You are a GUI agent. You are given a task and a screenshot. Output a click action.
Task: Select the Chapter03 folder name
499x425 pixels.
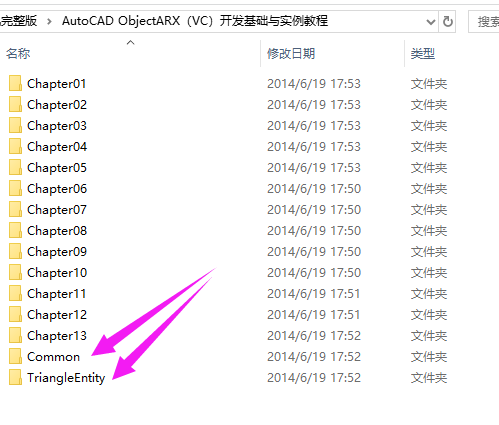57,126
